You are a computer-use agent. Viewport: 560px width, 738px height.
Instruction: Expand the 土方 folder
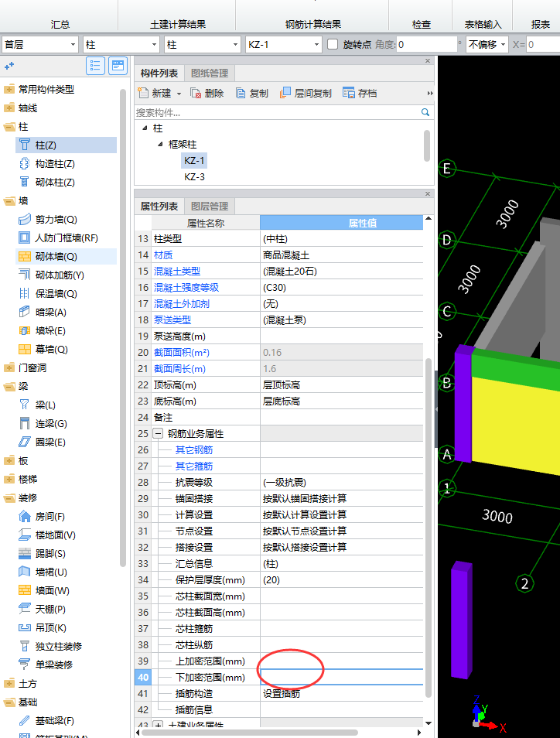pyautogui.click(x=9, y=683)
